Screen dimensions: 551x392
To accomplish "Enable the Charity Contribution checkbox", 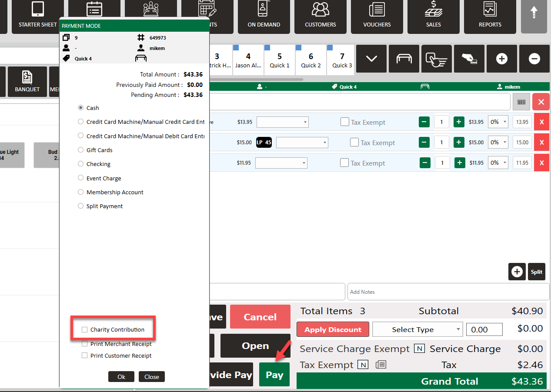I will coord(85,330).
